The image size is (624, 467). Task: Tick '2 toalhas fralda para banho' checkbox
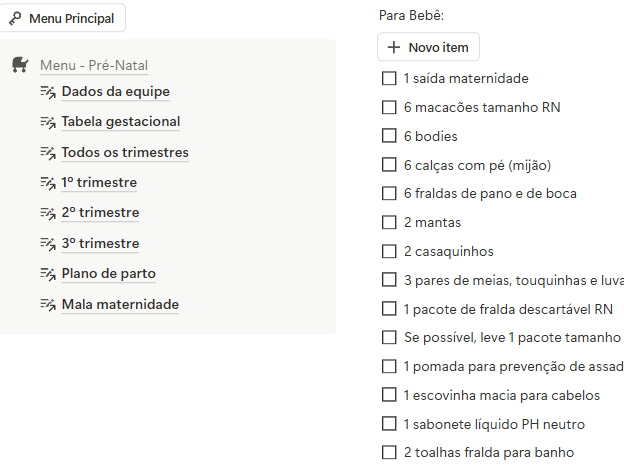pyautogui.click(x=389, y=452)
